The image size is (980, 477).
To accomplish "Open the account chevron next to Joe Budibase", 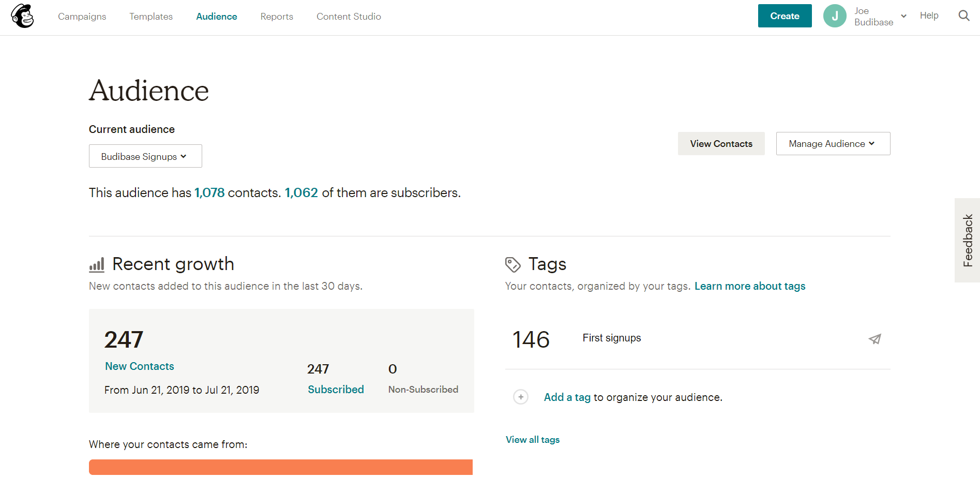I will 904,16.
